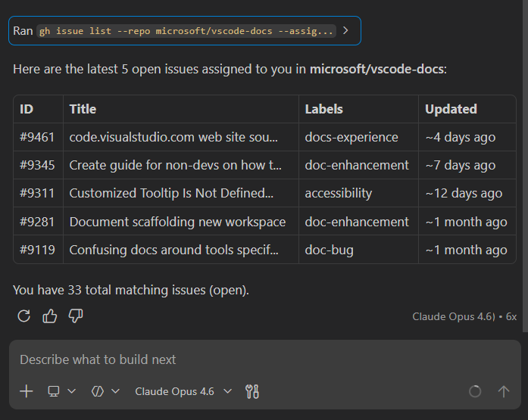
Task: Click ~1 month ago in row #9281
Action: click(466, 222)
